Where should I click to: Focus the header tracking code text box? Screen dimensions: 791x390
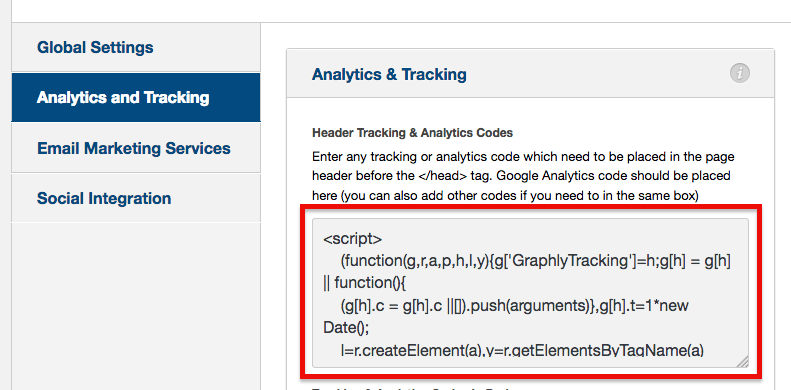click(x=530, y=293)
